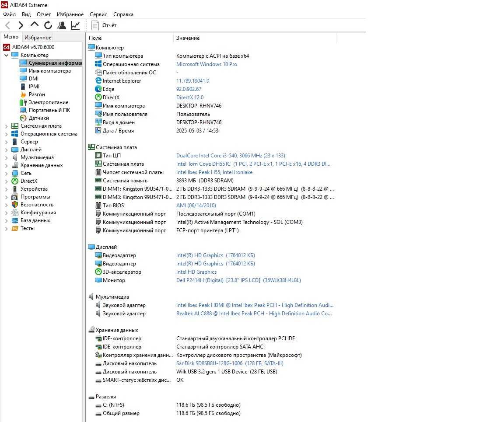The width and height of the screenshot is (504, 422).
Task: Open the graph/charts toolbar icon
Action: pos(75,25)
